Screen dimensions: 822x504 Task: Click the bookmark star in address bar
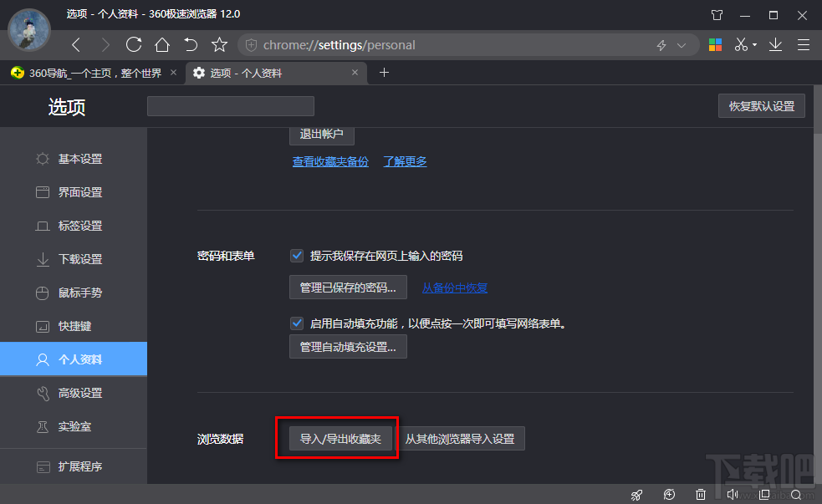[218, 44]
